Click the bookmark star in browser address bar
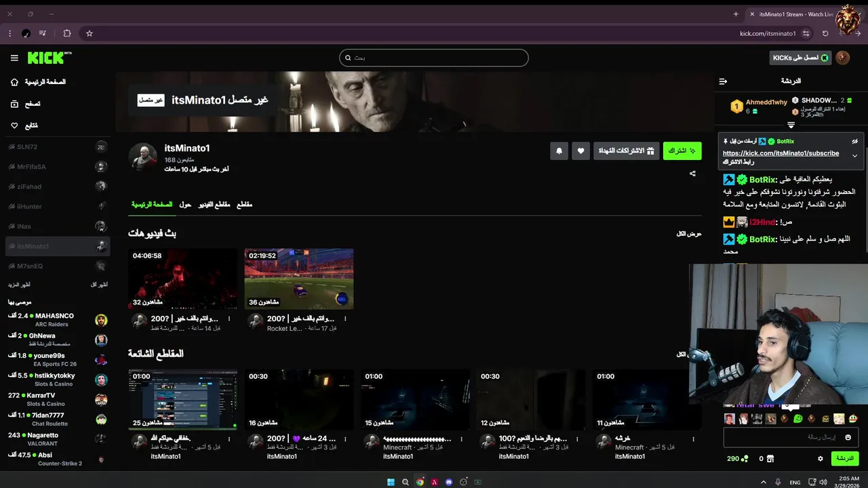 tap(89, 33)
